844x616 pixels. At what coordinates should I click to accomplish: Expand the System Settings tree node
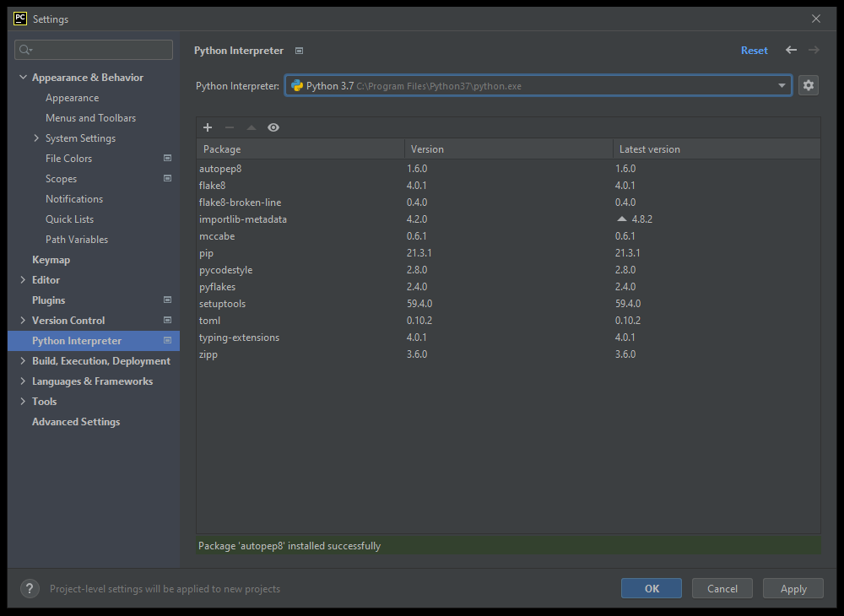[36, 138]
